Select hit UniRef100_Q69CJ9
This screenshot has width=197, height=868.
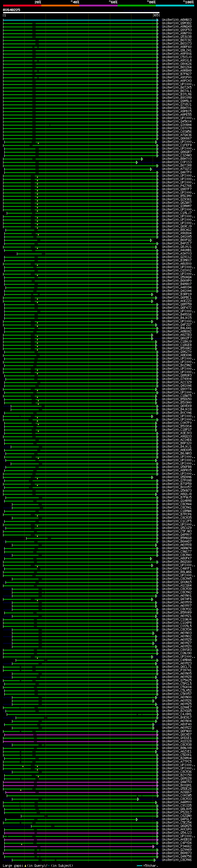point(177,227)
